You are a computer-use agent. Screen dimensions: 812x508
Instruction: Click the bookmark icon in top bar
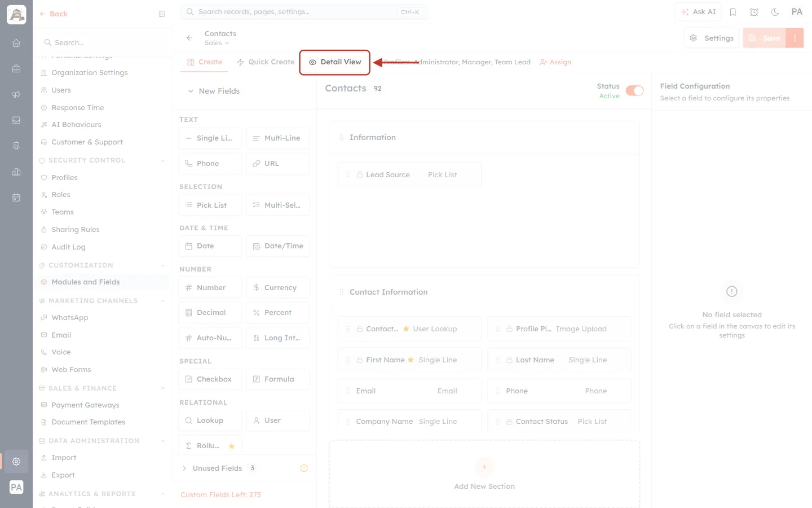pyautogui.click(x=733, y=12)
